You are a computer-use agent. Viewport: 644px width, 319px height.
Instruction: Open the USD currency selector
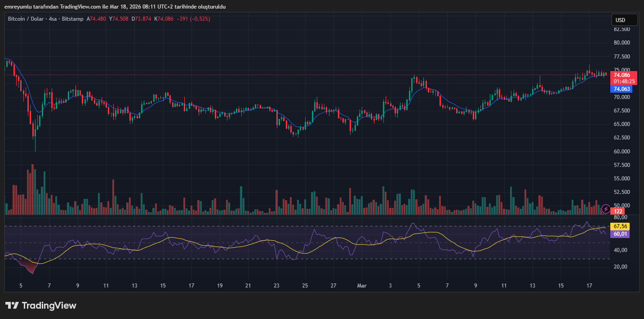[x=624, y=20]
